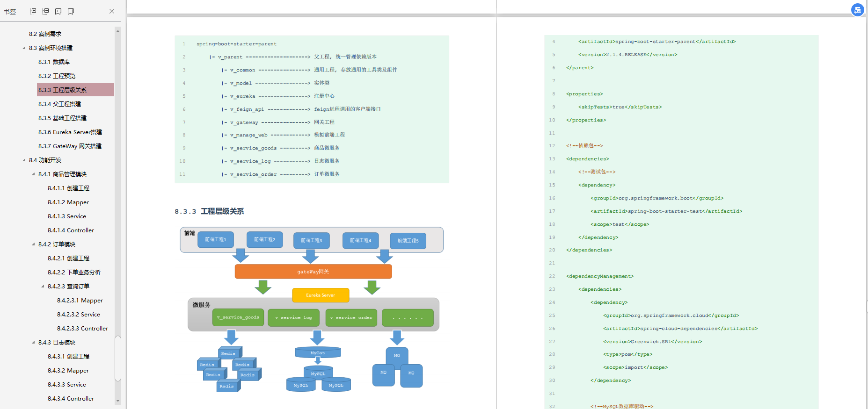868x409 pixels.
Task: Click the MyCat cylinder in diagram
Action: 318,352
